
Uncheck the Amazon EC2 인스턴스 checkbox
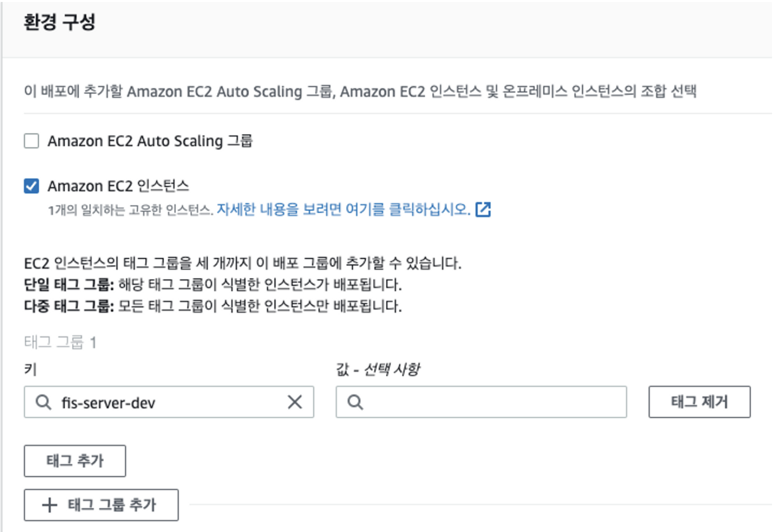31,186
